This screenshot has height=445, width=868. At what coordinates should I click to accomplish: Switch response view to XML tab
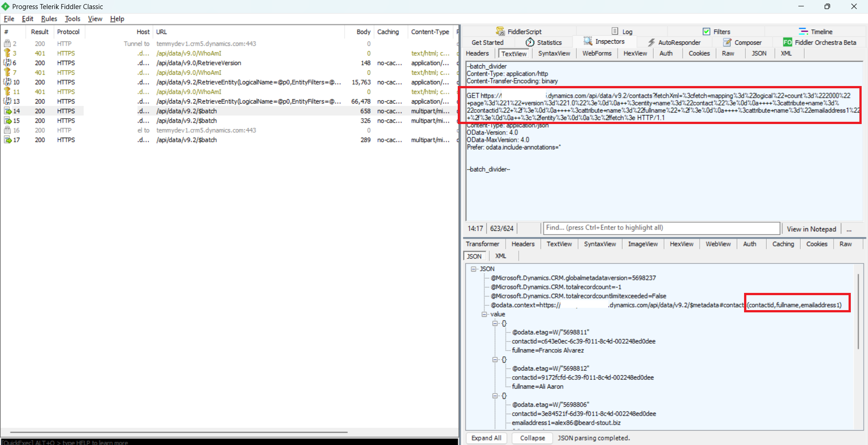(x=500, y=256)
